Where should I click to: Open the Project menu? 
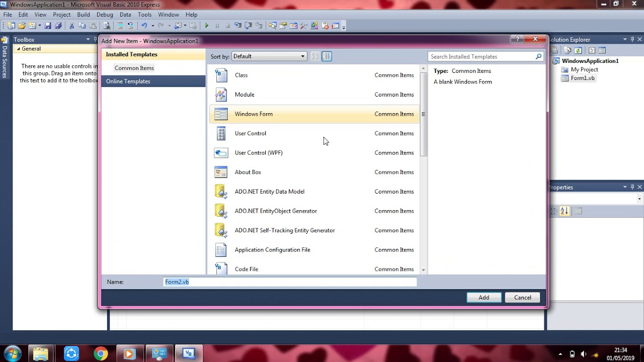tap(62, 15)
